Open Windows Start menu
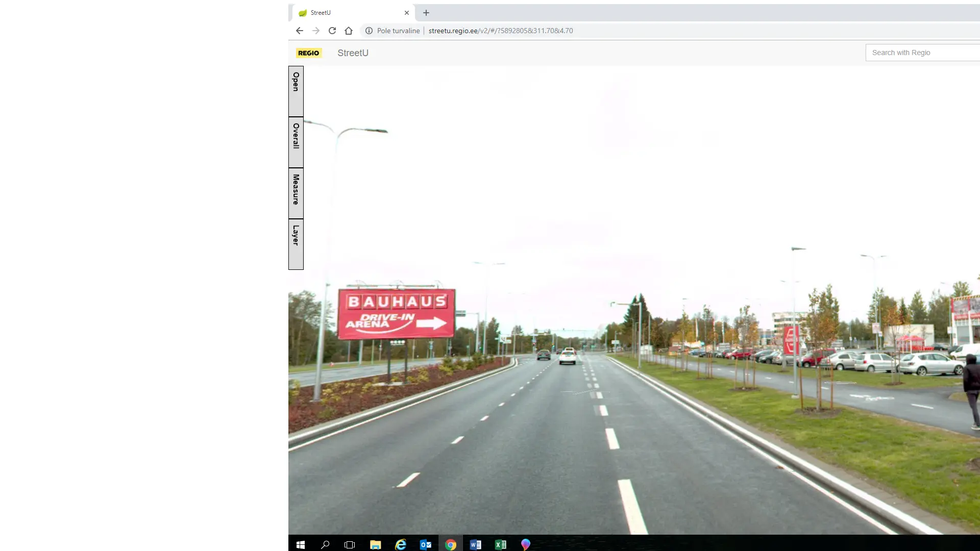980x551 pixels. click(301, 544)
